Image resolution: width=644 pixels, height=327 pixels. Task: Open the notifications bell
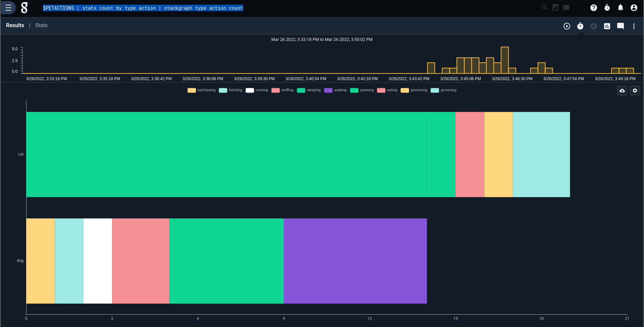[620, 8]
